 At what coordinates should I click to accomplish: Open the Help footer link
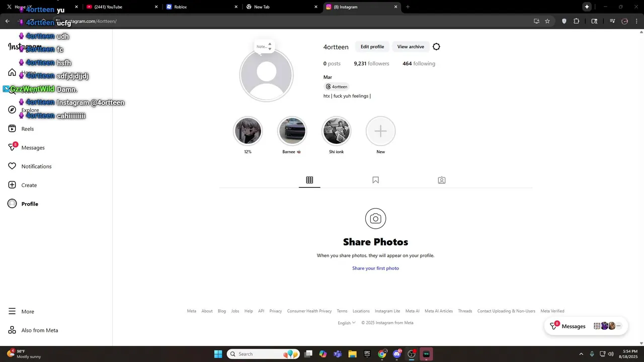pos(249,311)
